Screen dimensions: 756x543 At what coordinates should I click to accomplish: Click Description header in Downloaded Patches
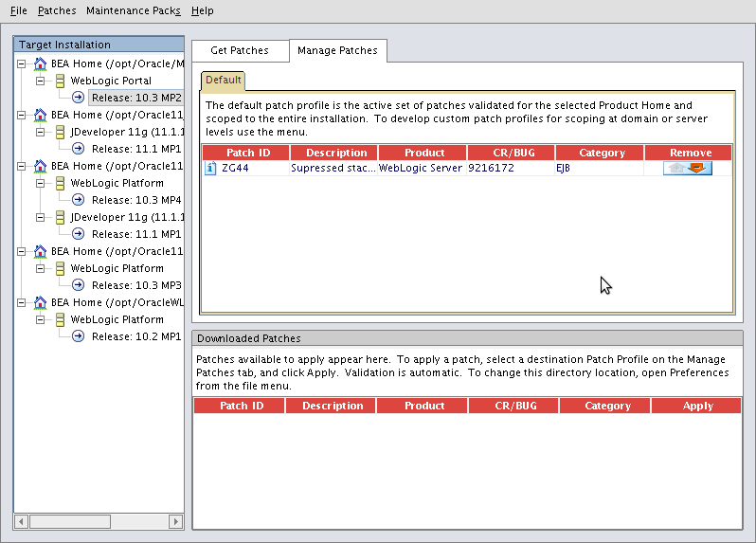point(331,406)
